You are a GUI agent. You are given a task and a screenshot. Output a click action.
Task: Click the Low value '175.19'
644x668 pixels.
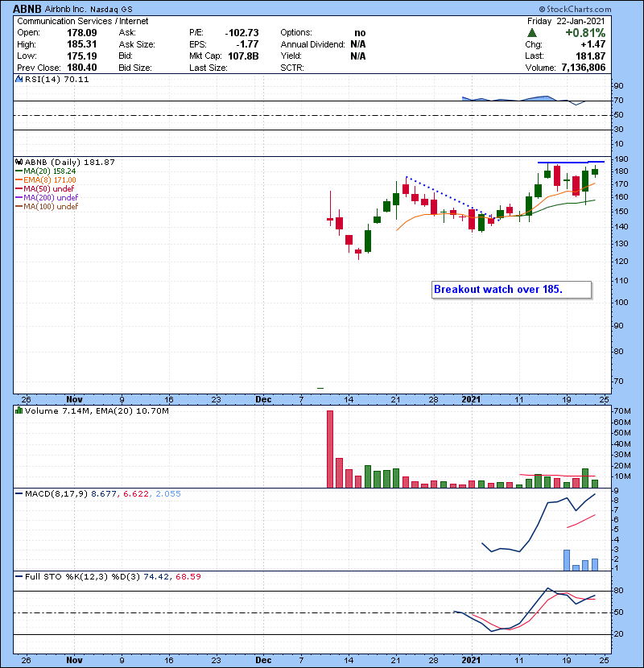tap(82, 56)
